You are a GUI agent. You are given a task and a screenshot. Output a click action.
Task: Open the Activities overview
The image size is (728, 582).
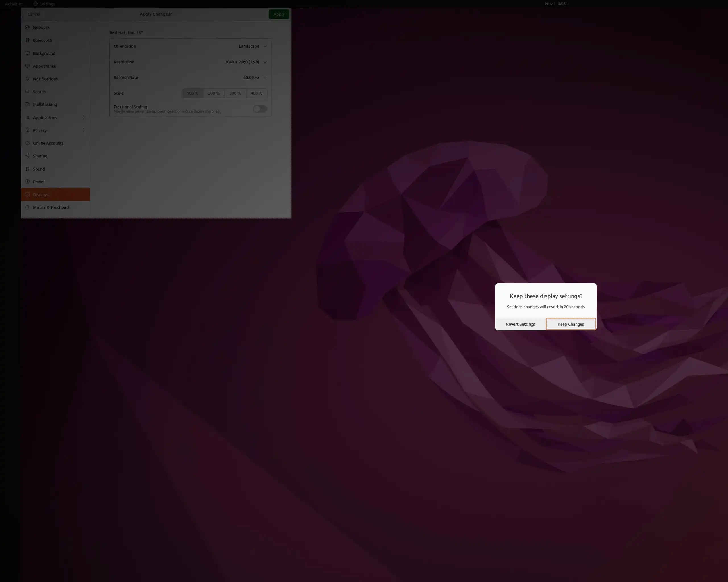pyautogui.click(x=14, y=4)
